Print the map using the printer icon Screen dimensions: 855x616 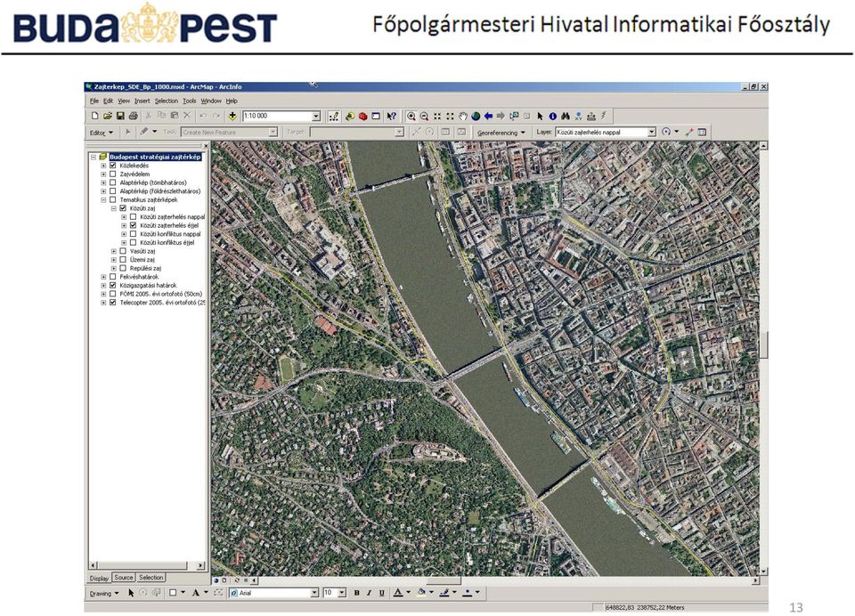pos(133,116)
